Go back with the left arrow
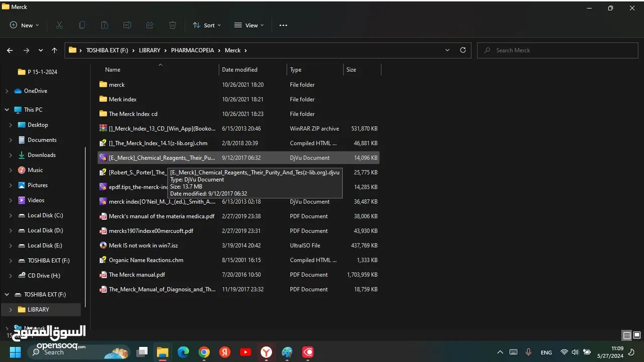 point(10,50)
